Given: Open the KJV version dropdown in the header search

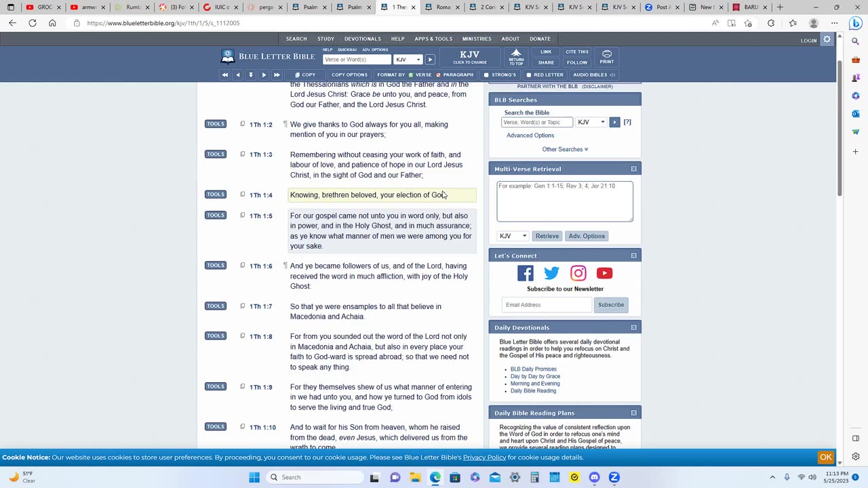Looking at the screenshot, I should tap(408, 60).
